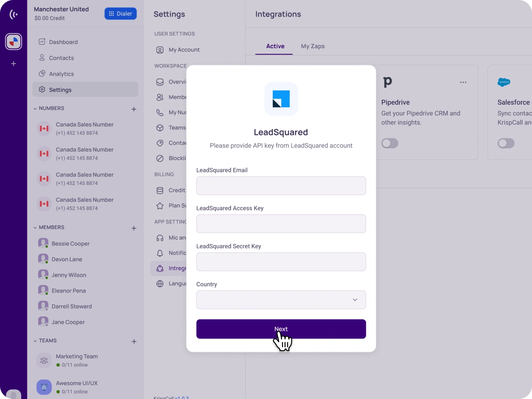Focus the LeadSquared Access Key field
The width and height of the screenshot is (532, 399).
281,224
